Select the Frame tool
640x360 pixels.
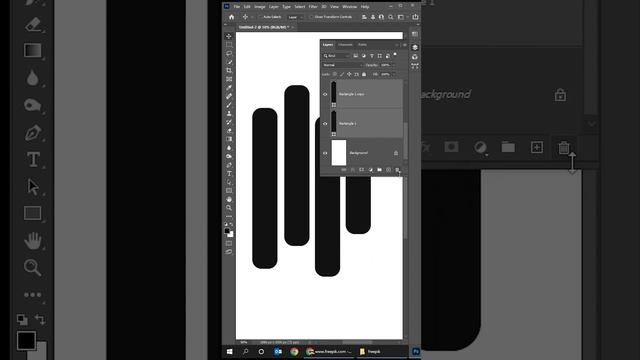pos(229,79)
